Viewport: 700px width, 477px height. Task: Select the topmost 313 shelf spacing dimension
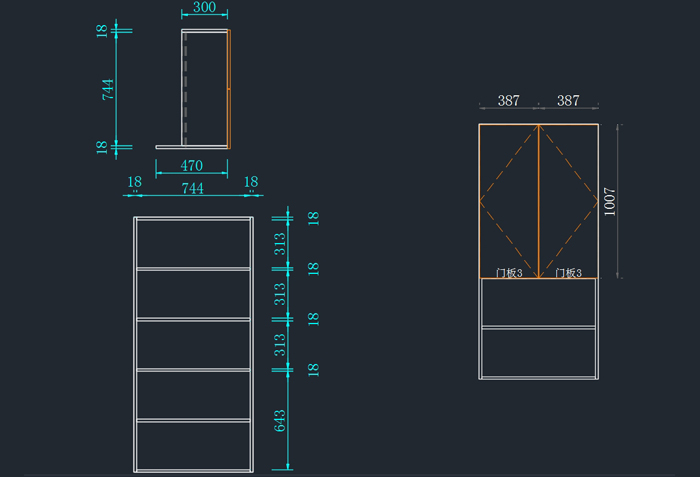coord(280,243)
